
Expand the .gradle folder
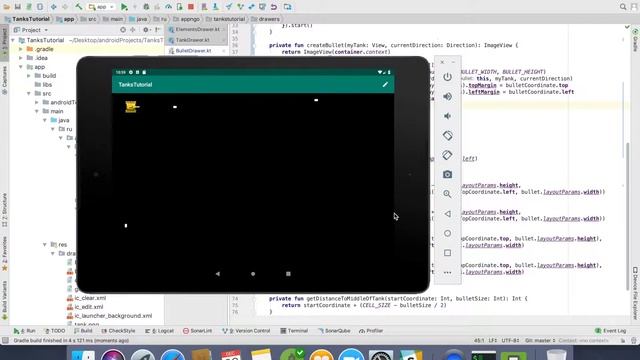tap(21, 49)
